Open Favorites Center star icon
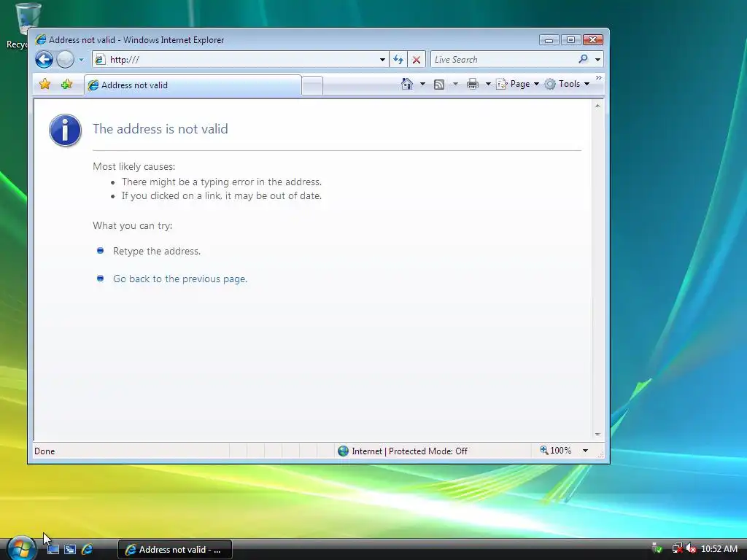The width and height of the screenshot is (747, 560). [x=44, y=85]
